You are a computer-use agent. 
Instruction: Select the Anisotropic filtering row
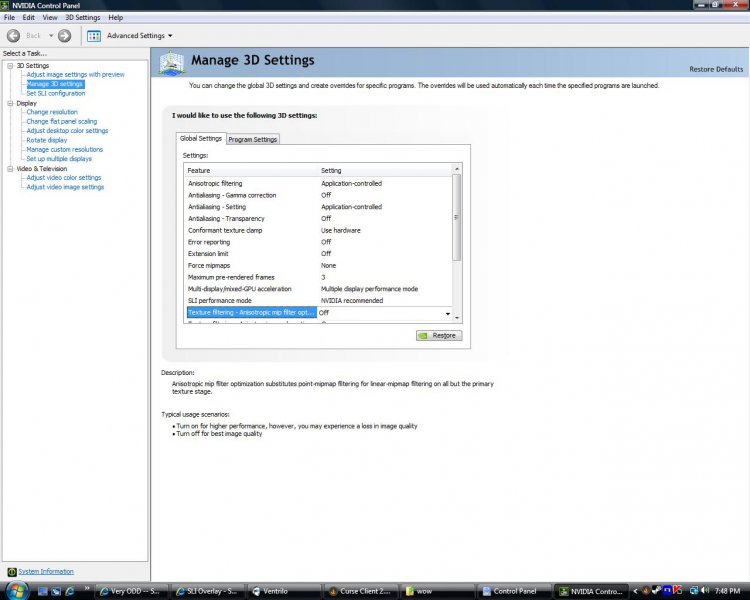click(319, 183)
